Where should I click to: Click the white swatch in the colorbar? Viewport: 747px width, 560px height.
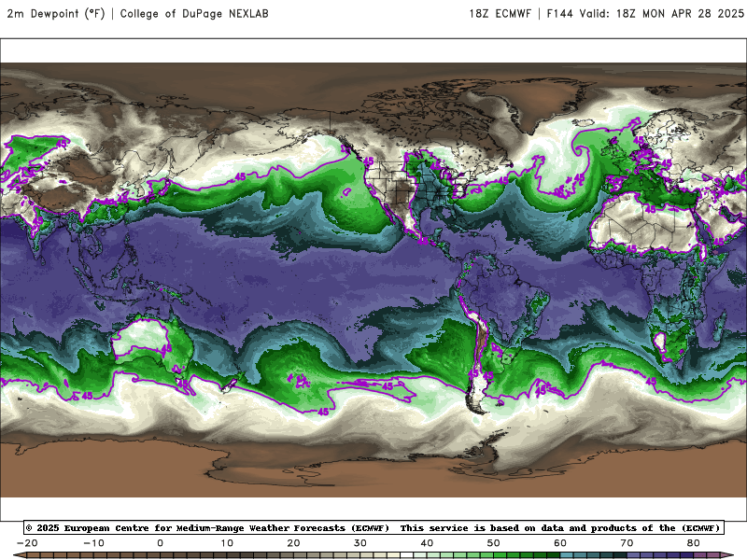tap(407, 555)
